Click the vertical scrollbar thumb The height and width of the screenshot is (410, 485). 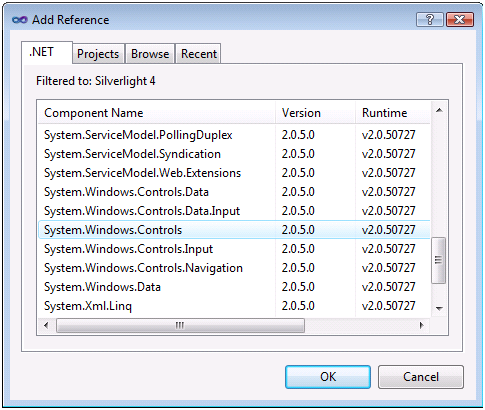point(439,260)
